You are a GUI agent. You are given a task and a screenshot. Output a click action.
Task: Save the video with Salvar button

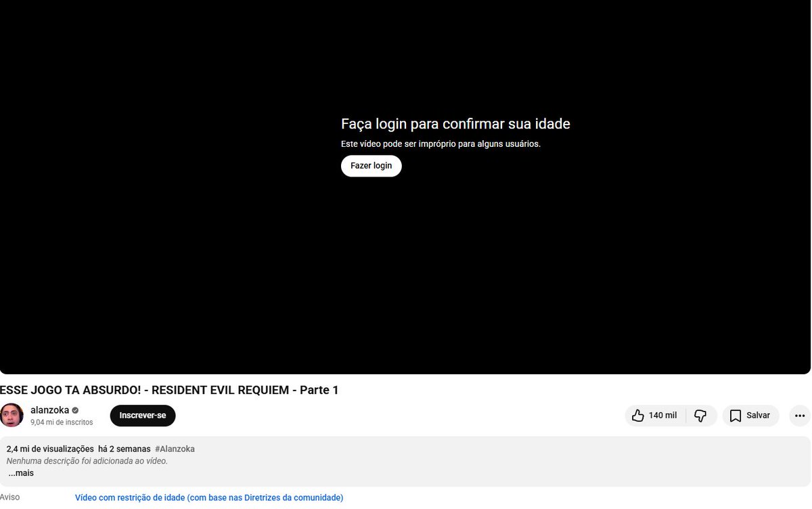[751, 416]
